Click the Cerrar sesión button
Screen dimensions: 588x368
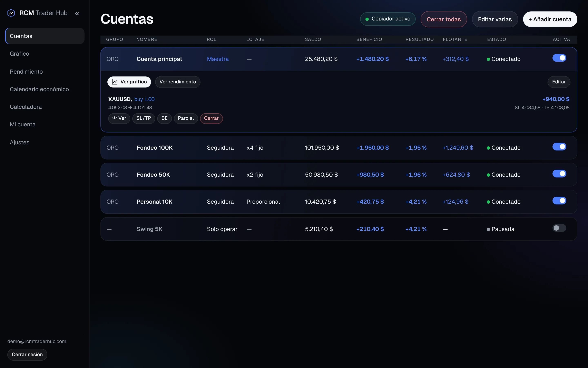(x=27, y=355)
